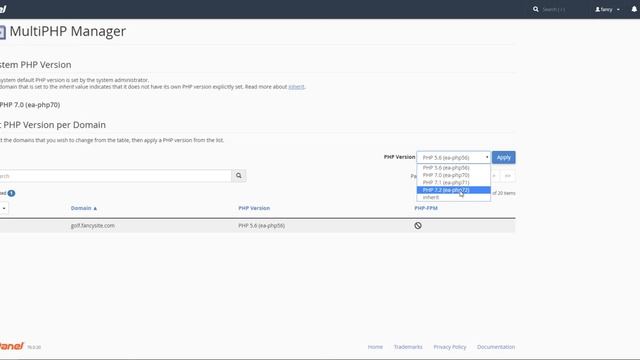Screen dimensions: 640x360
Task: Open Home footer link
Action: point(375,347)
